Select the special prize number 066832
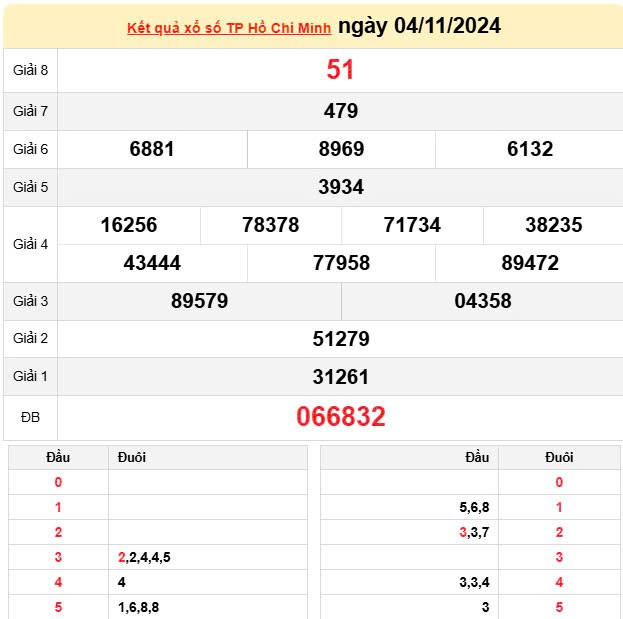623x619 pixels. pyautogui.click(x=340, y=417)
